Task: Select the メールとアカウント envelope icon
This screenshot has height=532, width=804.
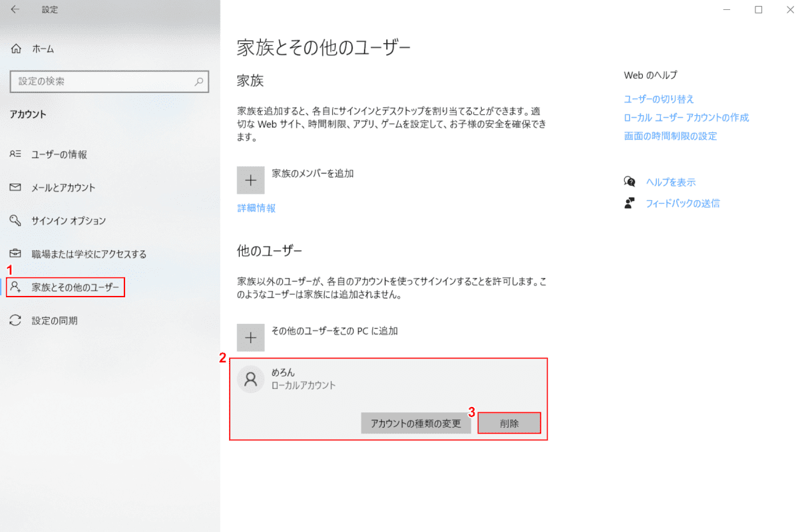Action: pyautogui.click(x=16, y=188)
